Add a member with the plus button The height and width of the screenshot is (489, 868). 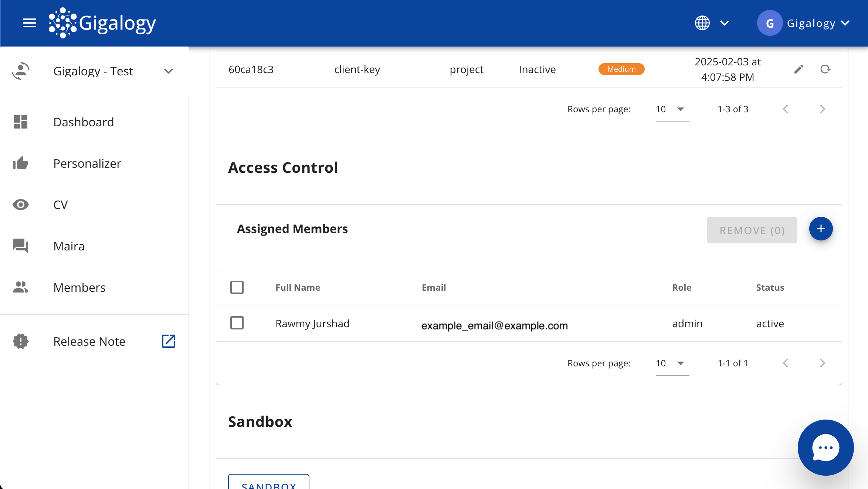821,229
